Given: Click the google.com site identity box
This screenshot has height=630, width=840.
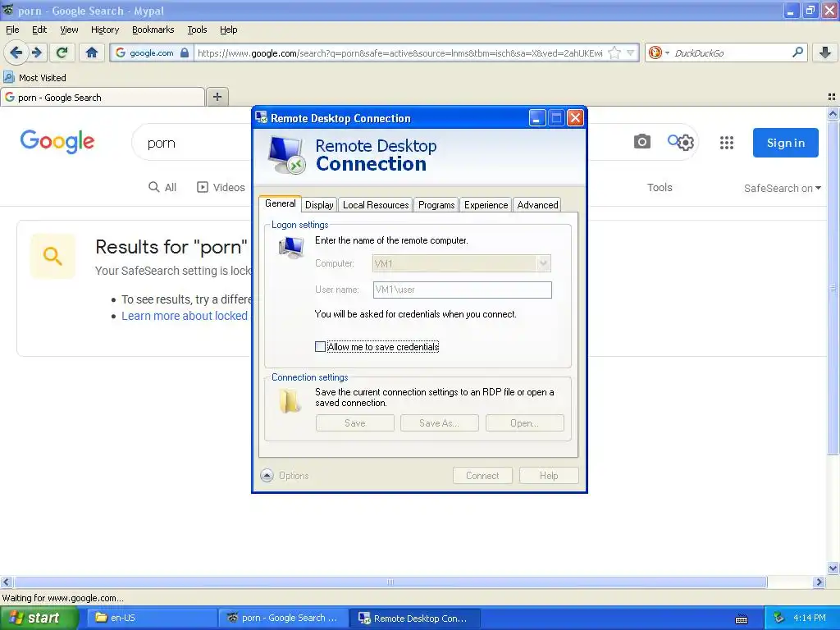Looking at the screenshot, I should pos(152,52).
